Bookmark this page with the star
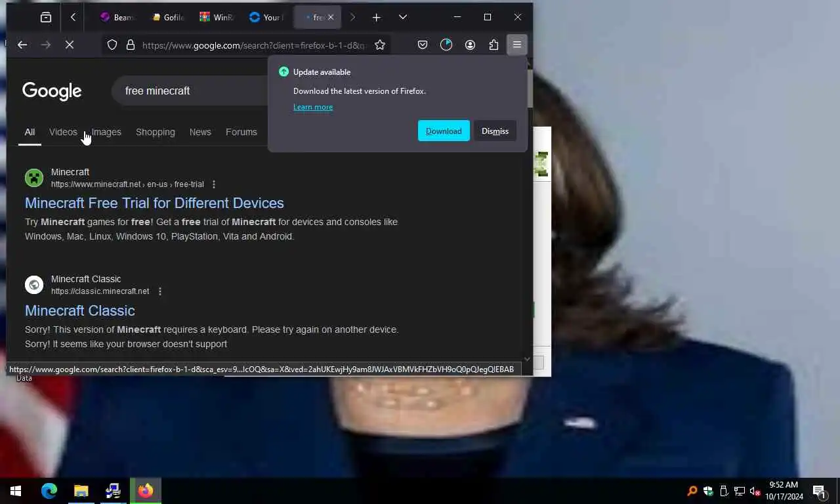Screen dimensions: 840x504 pos(380,45)
